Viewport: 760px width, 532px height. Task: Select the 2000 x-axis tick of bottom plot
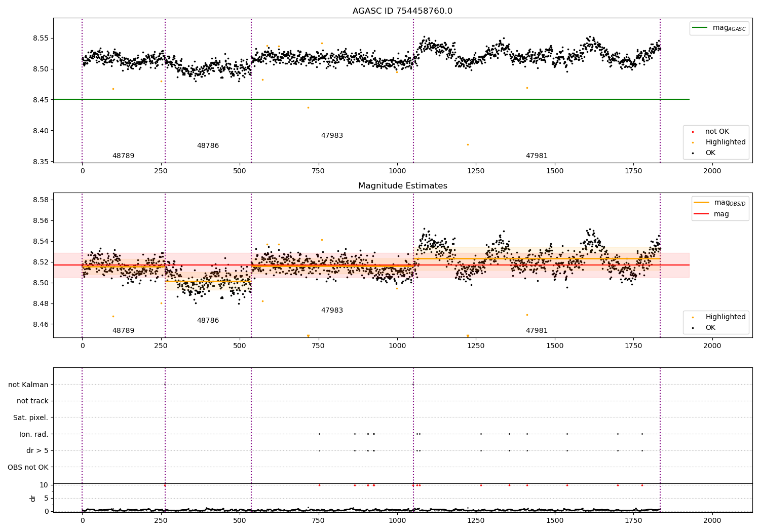[712, 521]
